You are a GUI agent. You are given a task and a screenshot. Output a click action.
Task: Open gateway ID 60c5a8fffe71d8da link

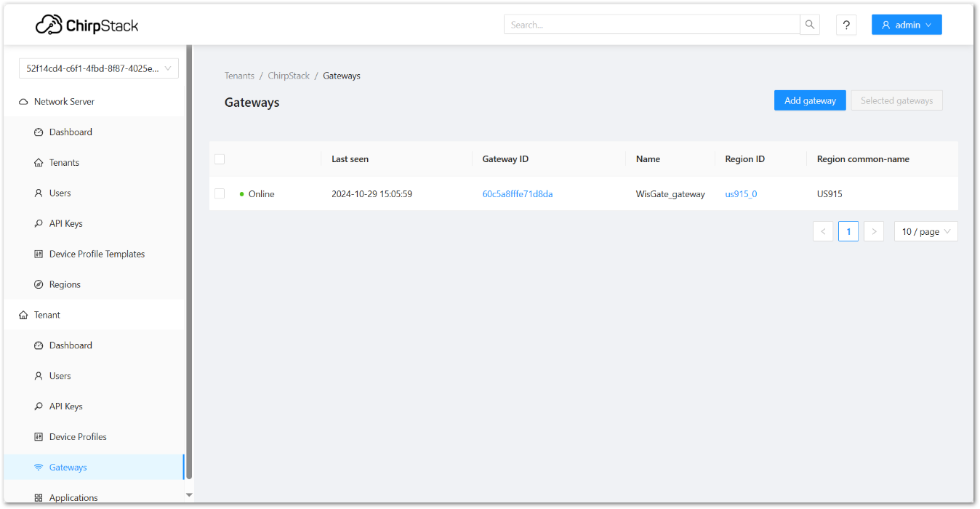click(x=517, y=194)
